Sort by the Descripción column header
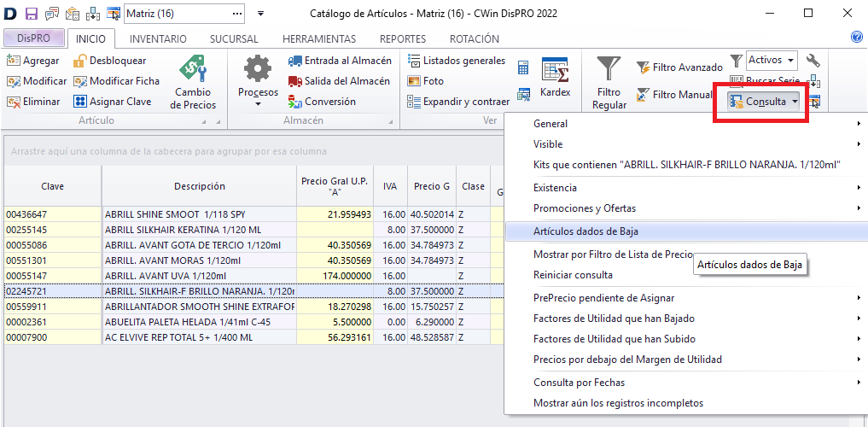The image size is (868, 427). (199, 186)
